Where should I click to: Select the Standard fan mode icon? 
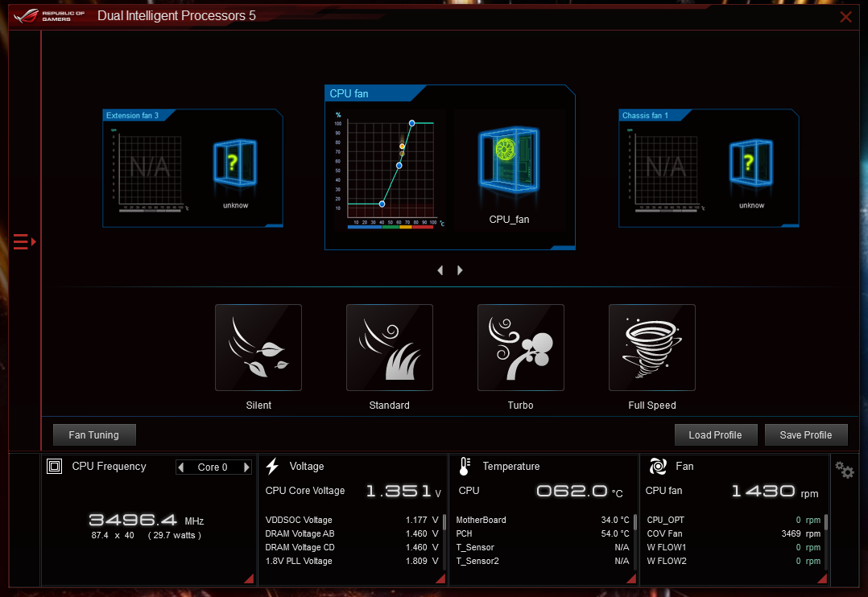point(390,348)
